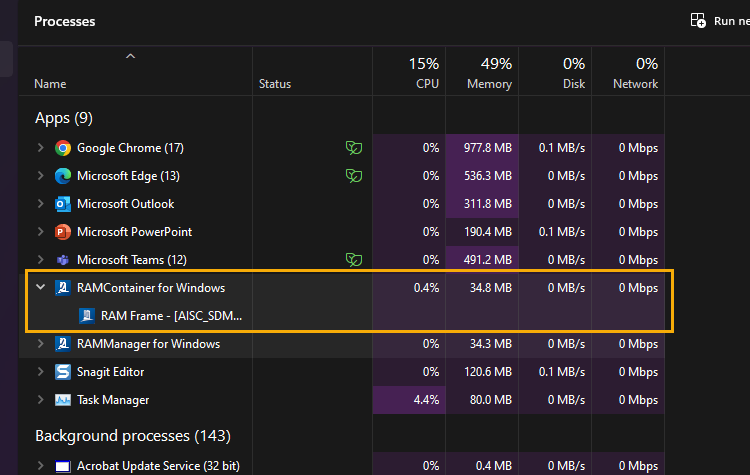Screen dimensions: 750x475
Task: Click the Microsoft PowerPoint app icon
Action: click(x=63, y=232)
